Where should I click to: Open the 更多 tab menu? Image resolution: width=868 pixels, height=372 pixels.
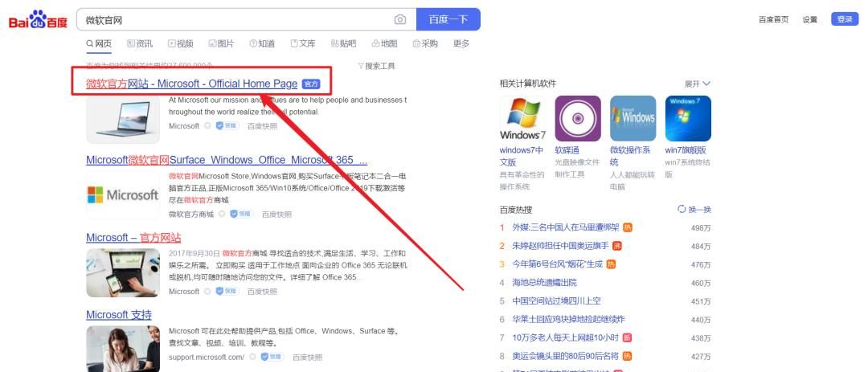pos(461,43)
